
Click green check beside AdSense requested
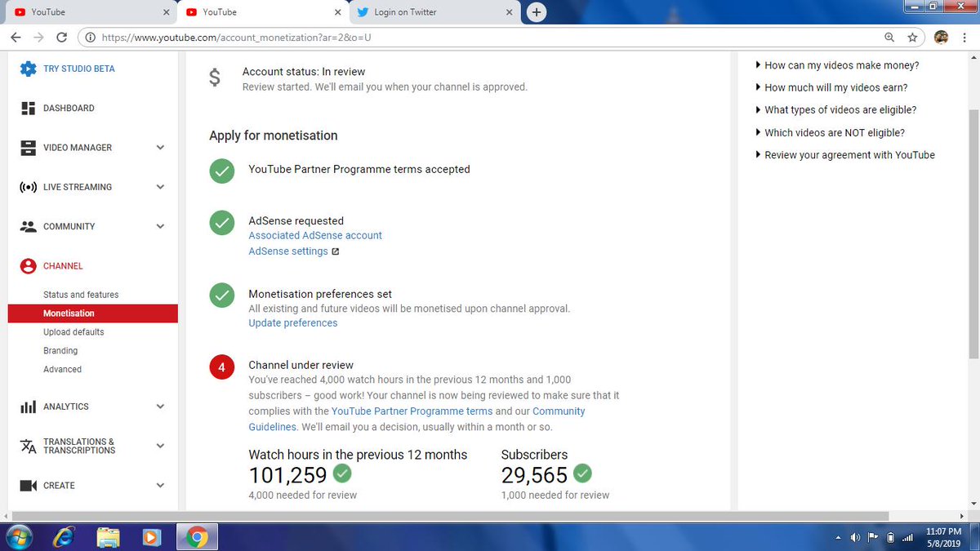pos(221,223)
